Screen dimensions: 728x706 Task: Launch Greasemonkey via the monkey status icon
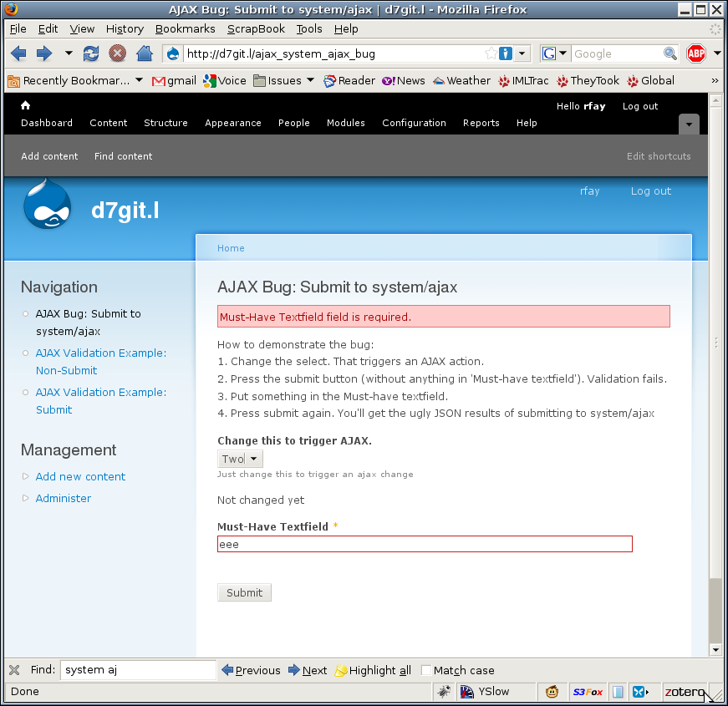coord(552,691)
